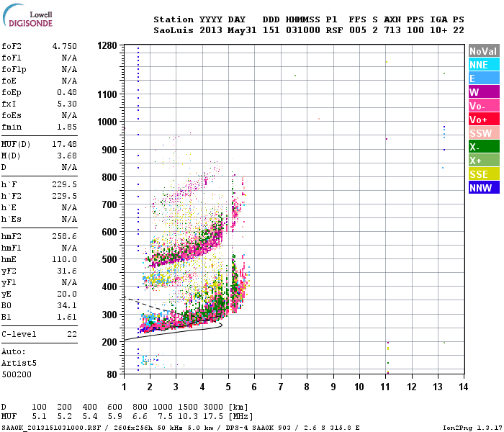Click the date May31 in header
The height and width of the screenshot is (432, 504).
[x=242, y=30]
